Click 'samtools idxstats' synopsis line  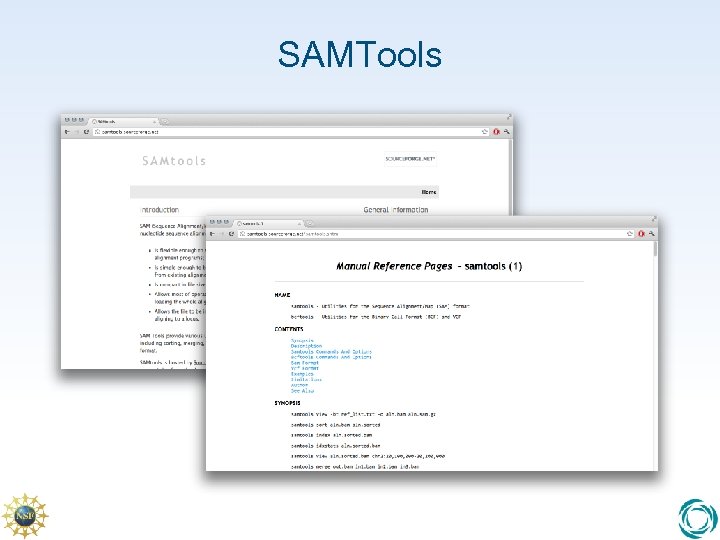click(x=336, y=446)
